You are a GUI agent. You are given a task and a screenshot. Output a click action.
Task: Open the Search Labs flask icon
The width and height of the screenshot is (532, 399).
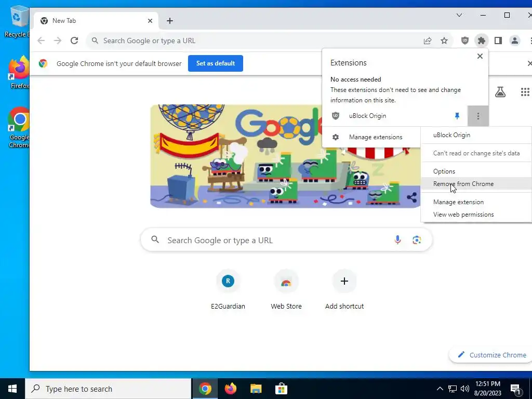coord(500,92)
